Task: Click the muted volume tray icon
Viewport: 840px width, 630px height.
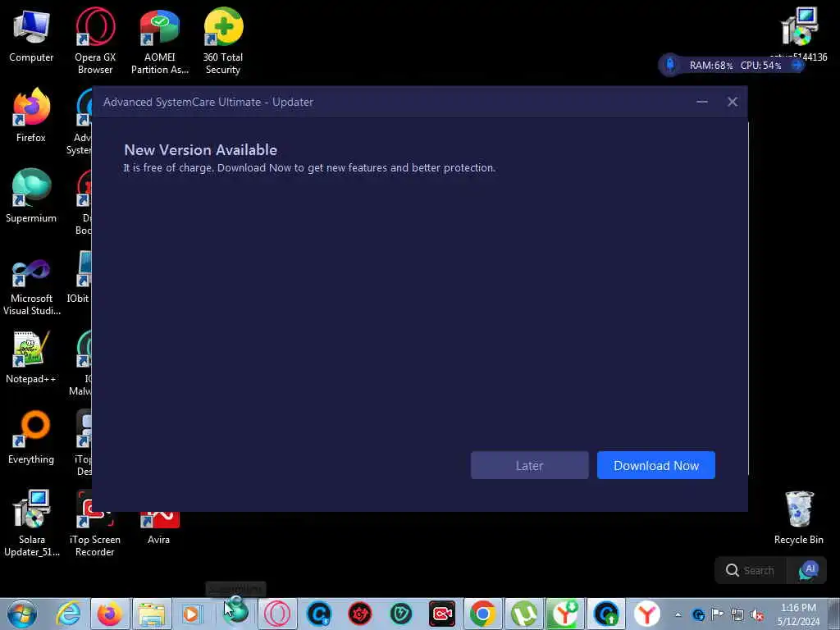Action: [x=757, y=615]
